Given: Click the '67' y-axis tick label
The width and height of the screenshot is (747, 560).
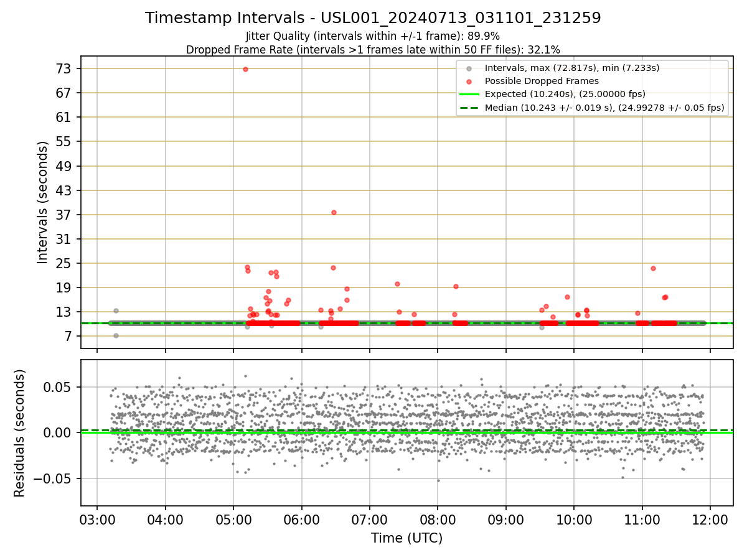Looking at the screenshot, I should pyautogui.click(x=65, y=93).
